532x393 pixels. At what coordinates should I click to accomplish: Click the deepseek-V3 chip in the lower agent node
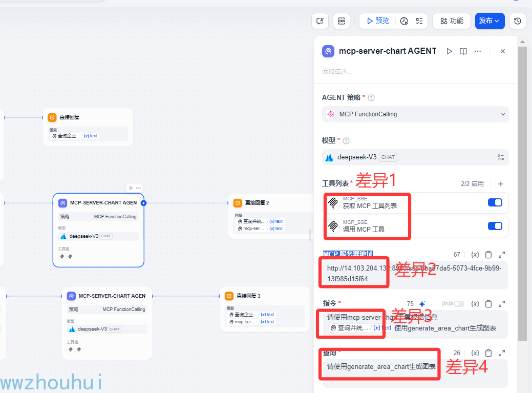(107, 329)
